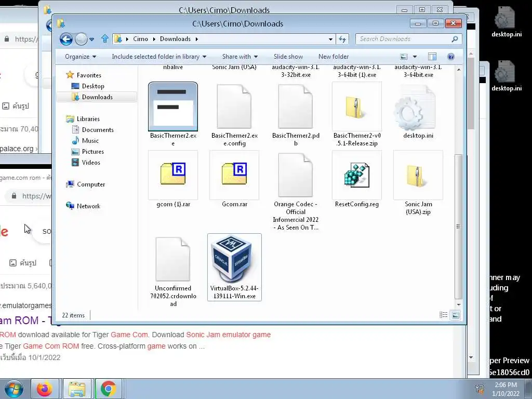
Task: Select the Orange Codec Infomercial file
Action: tap(296, 191)
